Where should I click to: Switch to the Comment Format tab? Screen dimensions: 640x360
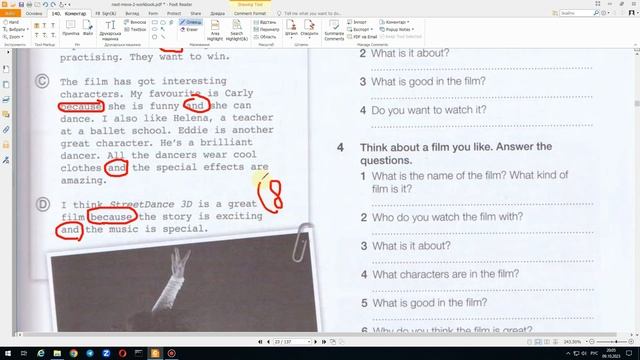coord(250,13)
